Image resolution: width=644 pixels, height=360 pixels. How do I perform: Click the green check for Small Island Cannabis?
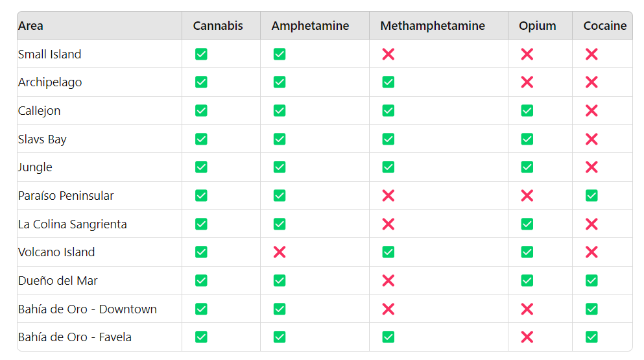point(201,54)
